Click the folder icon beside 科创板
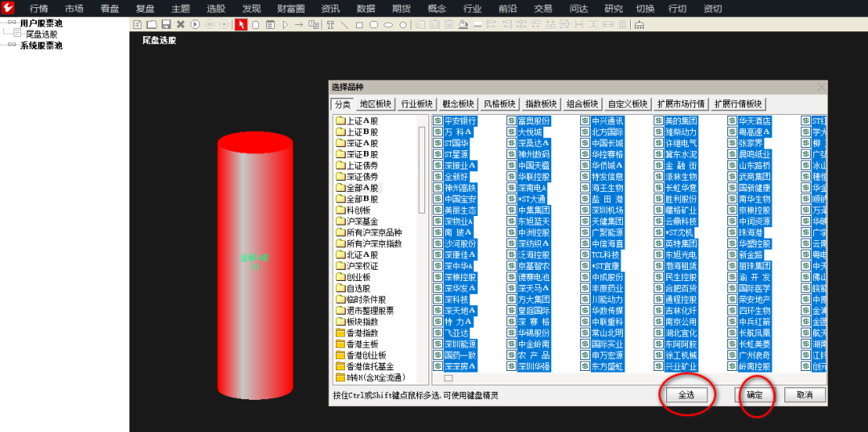The width and height of the screenshot is (868, 432). pos(341,210)
